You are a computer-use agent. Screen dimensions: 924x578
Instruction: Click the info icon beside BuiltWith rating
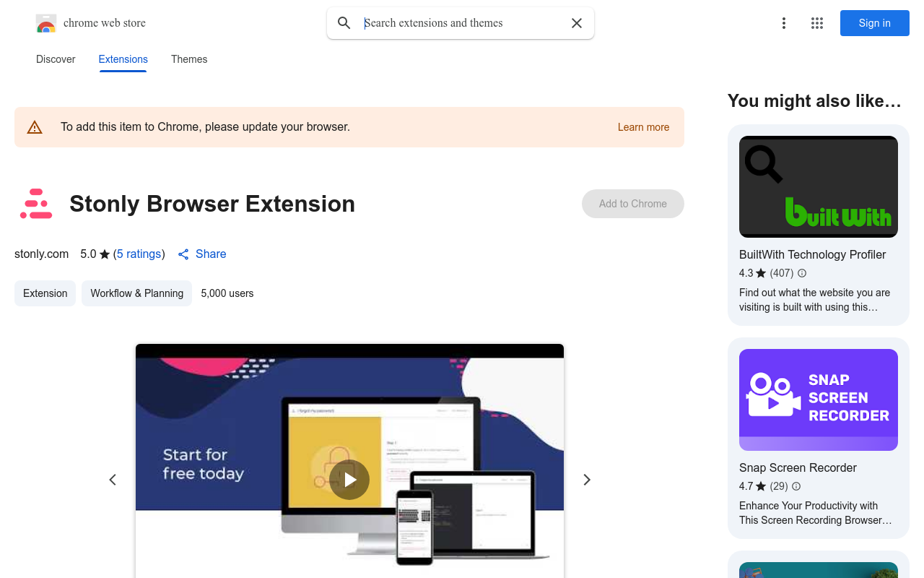(x=802, y=273)
